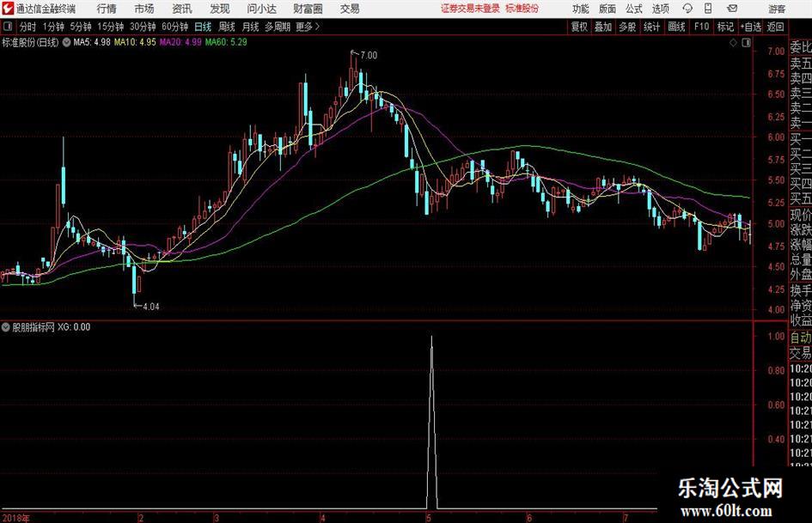Switch to 60分钟 chart period

point(175,27)
